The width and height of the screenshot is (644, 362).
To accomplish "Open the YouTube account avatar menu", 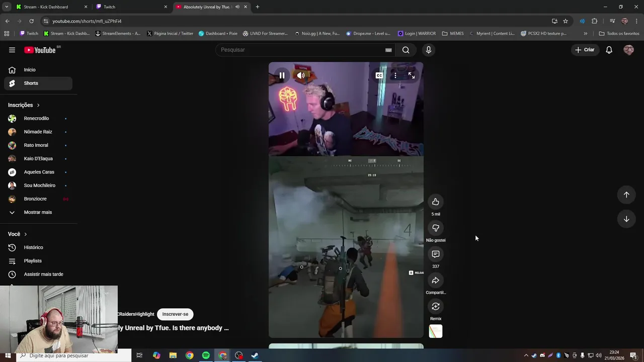I will pyautogui.click(x=628, y=50).
